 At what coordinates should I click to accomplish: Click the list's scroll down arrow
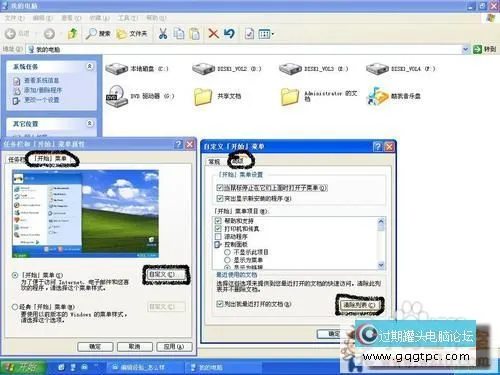pos(381,265)
